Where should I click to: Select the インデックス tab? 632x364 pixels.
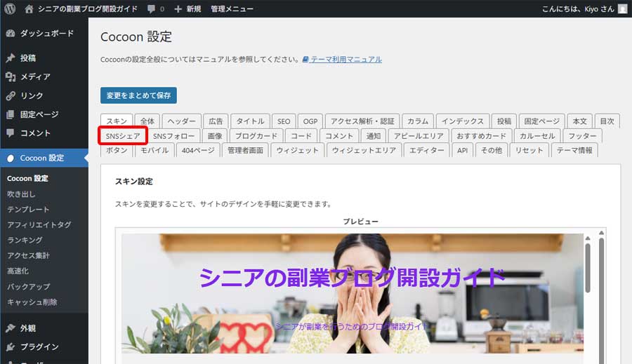pos(462,121)
